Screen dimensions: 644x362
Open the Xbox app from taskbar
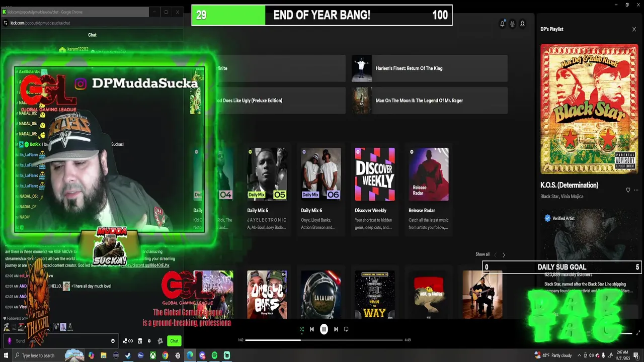tap(153, 355)
